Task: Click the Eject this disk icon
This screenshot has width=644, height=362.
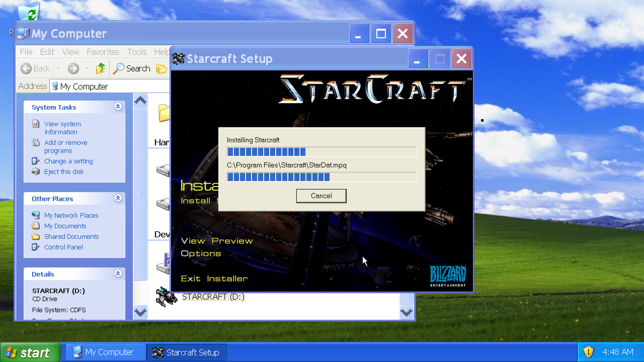Action: [x=36, y=171]
